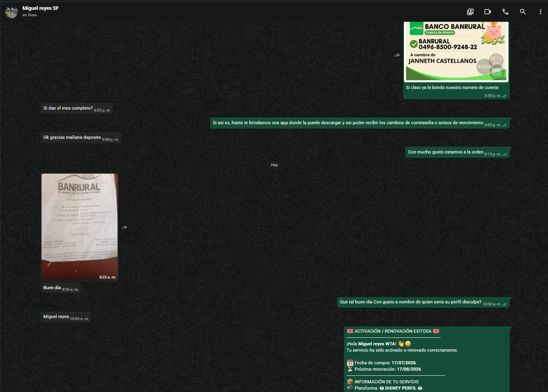
Task: Click the 'ACTIVACIÓN / RENOVACIÓN EXITOSA' heading
Action: click(x=393, y=331)
